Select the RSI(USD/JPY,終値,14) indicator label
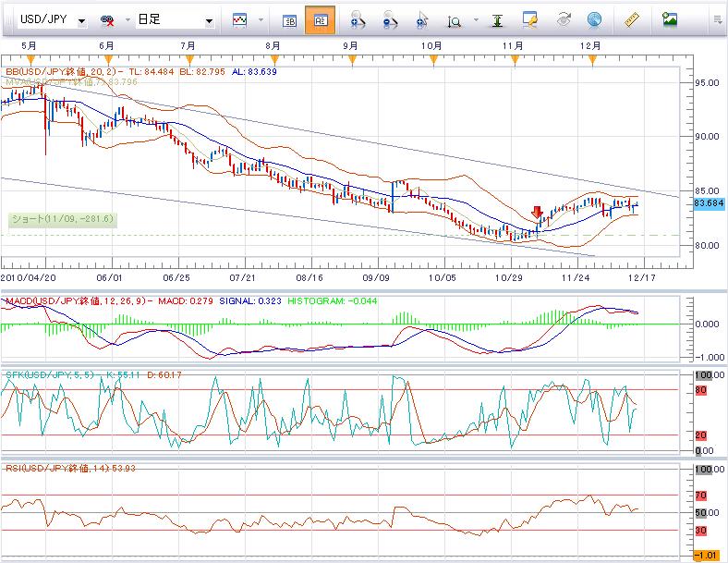Viewport: 728px width, 563px height. click(x=69, y=468)
